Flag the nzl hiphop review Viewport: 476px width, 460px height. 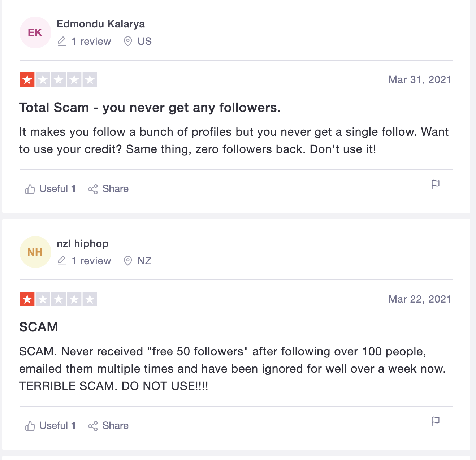click(x=436, y=421)
